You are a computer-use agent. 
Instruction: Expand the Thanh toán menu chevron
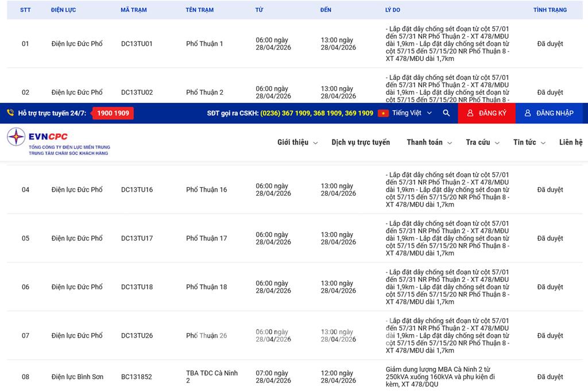click(x=449, y=143)
